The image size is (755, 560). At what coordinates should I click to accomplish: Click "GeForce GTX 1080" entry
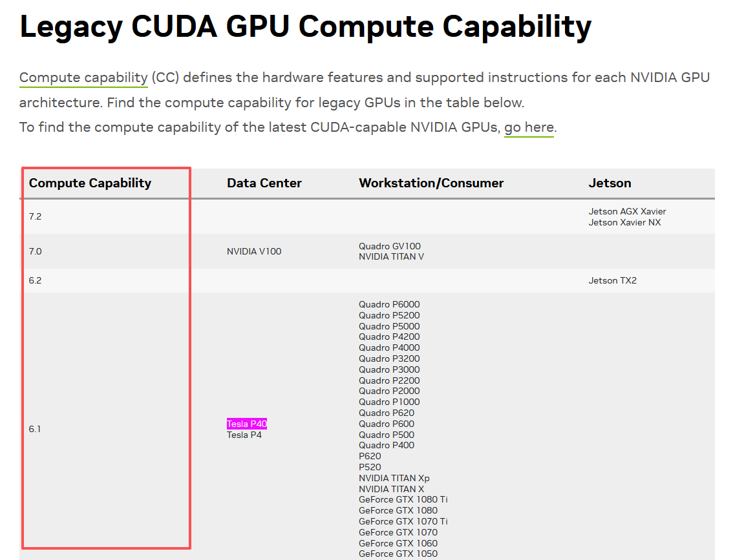click(x=398, y=510)
